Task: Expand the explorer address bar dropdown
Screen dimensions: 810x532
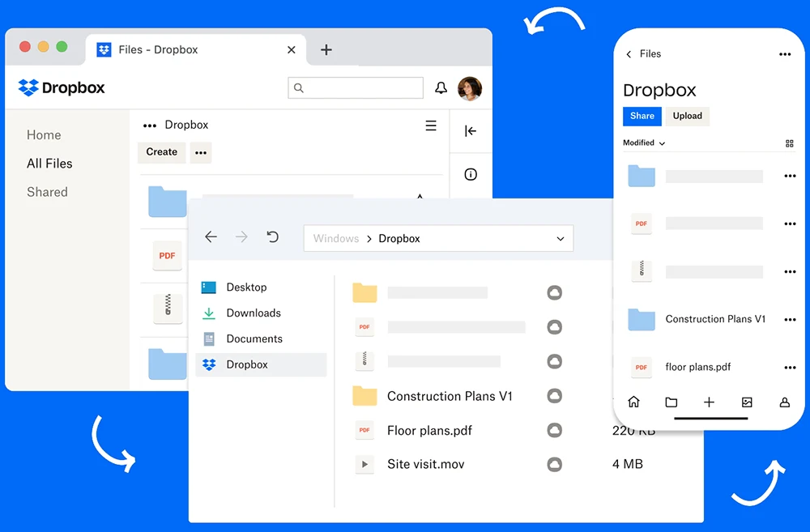Action: (560, 239)
